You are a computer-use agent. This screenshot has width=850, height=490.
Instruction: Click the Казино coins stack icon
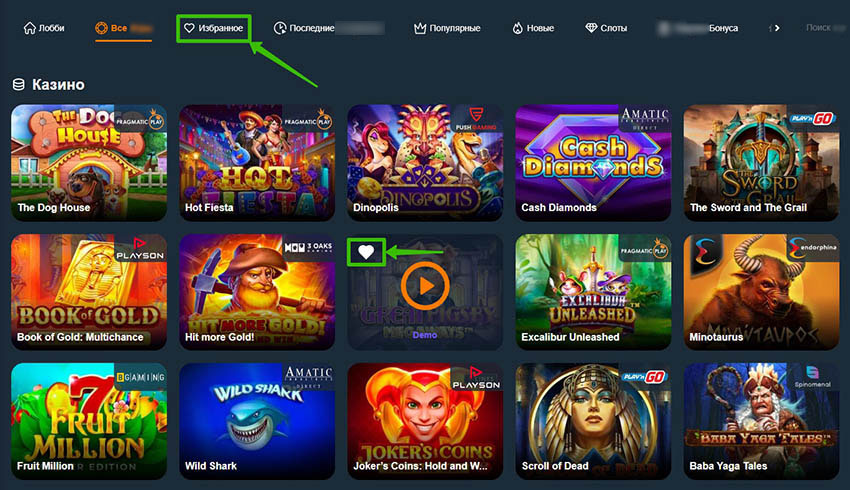click(x=18, y=85)
